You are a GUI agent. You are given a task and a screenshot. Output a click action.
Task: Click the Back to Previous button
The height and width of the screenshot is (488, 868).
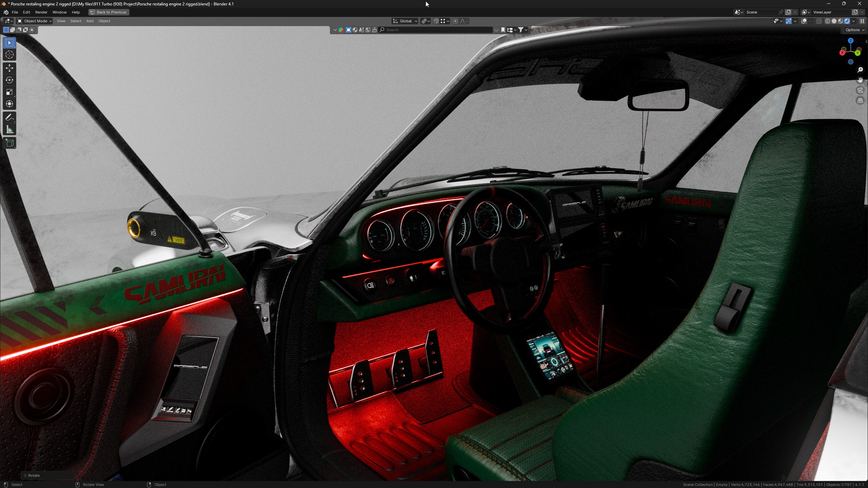pos(108,12)
